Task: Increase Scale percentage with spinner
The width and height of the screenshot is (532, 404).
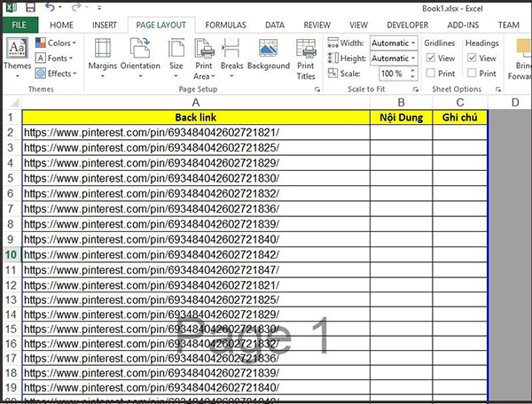Action: (412, 70)
